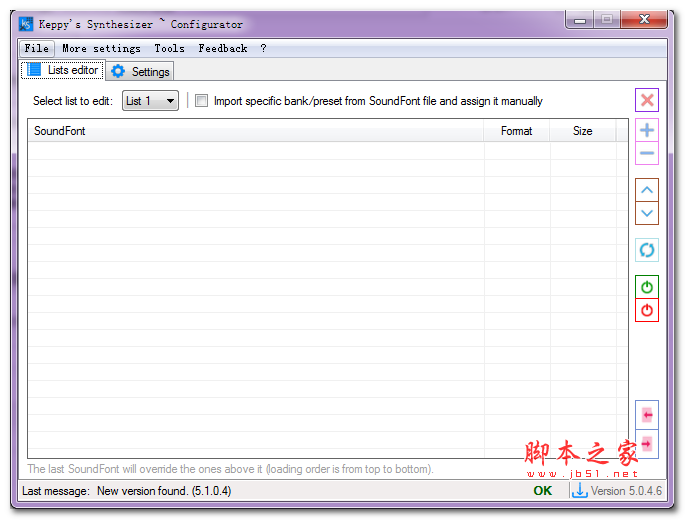Switch to the Settings tab
The image size is (685, 520).
coord(140,71)
